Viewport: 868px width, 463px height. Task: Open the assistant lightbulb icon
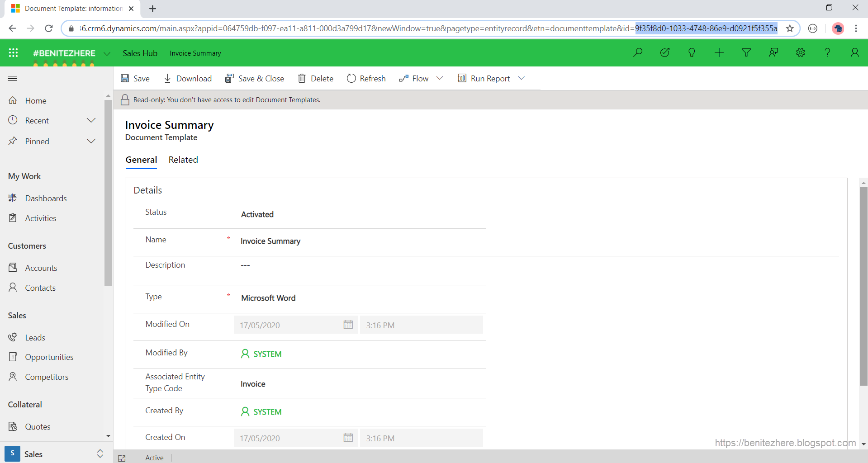pos(692,53)
